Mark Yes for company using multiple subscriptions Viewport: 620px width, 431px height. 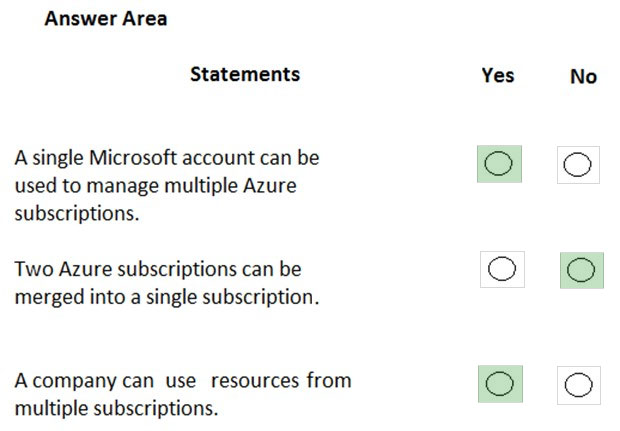click(x=499, y=383)
